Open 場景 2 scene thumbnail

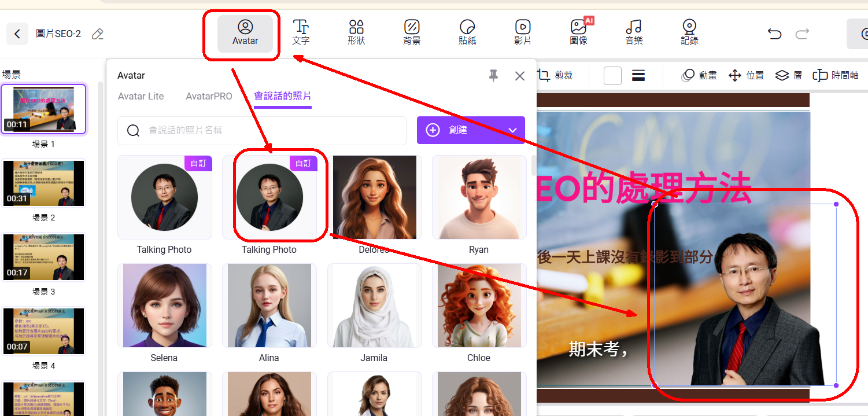tap(43, 183)
